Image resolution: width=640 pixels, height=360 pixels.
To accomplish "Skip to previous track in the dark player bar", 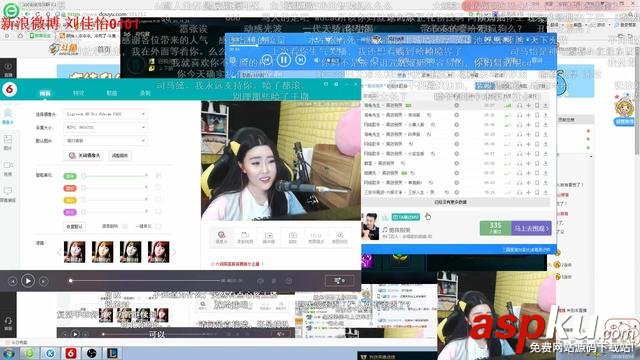I will (12, 281).
